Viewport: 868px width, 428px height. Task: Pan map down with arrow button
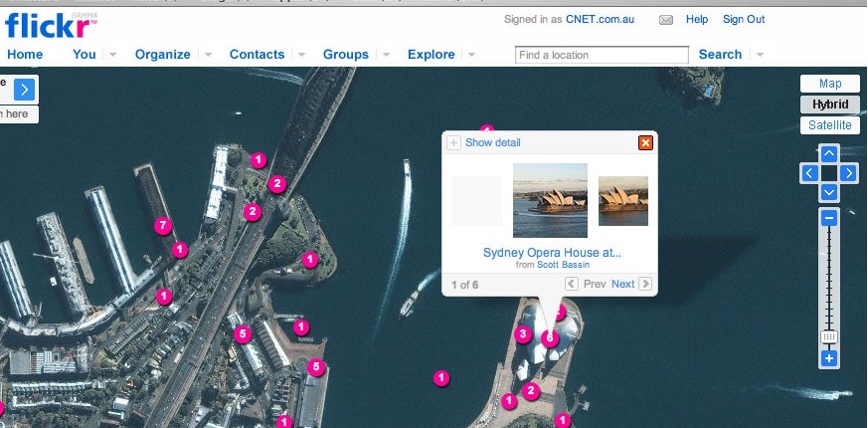[829, 192]
